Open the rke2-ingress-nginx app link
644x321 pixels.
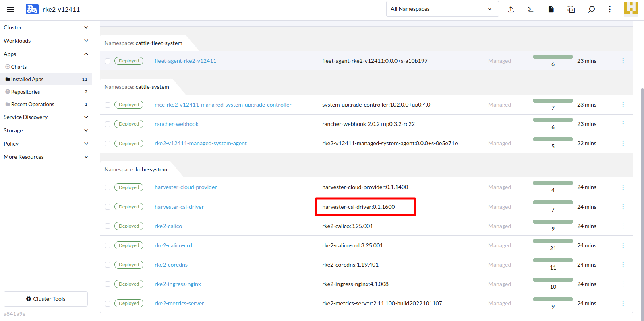tap(178, 284)
